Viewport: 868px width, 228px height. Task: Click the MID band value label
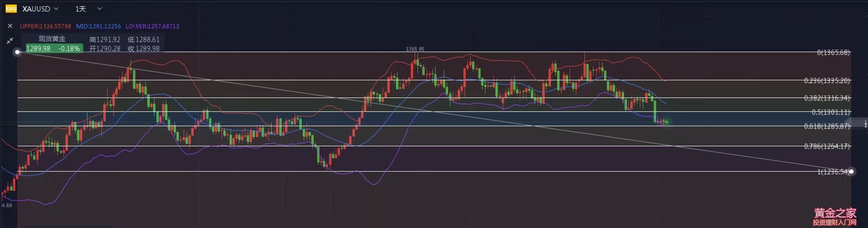(x=99, y=26)
